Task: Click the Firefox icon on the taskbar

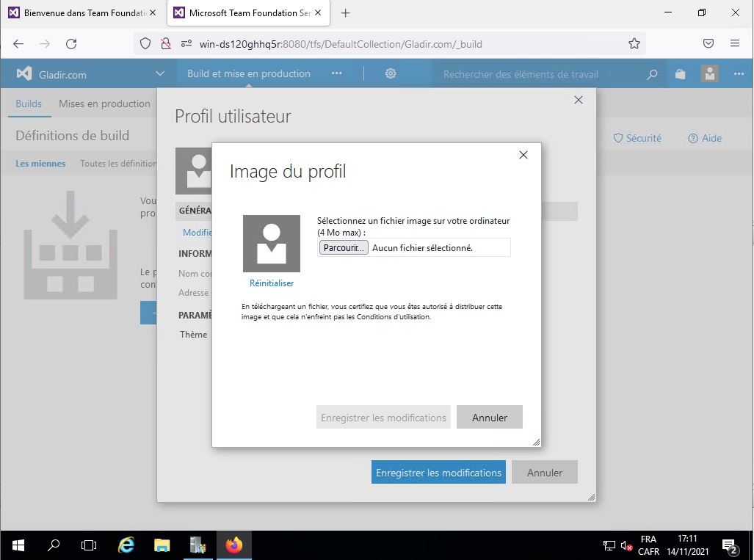Action: pyautogui.click(x=234, y=545)
